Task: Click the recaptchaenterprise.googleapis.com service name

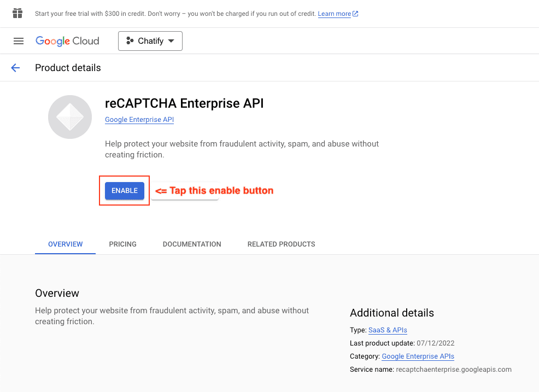Action: click(x=454, y=370)
